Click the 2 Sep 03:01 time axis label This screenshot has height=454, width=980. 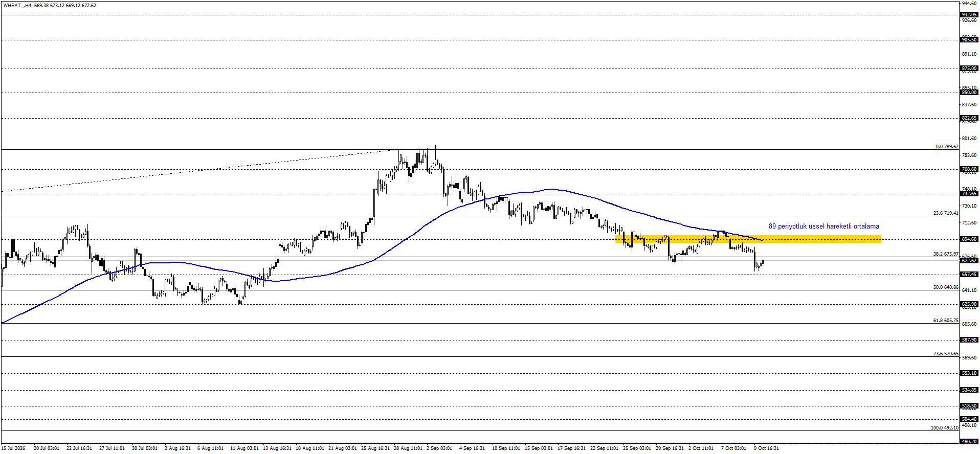tap(439, 448)
